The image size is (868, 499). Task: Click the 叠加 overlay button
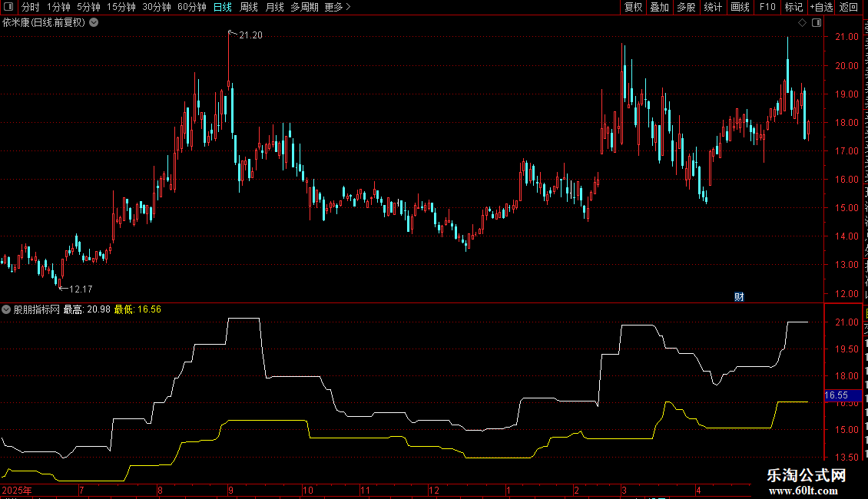click(660, 7)
